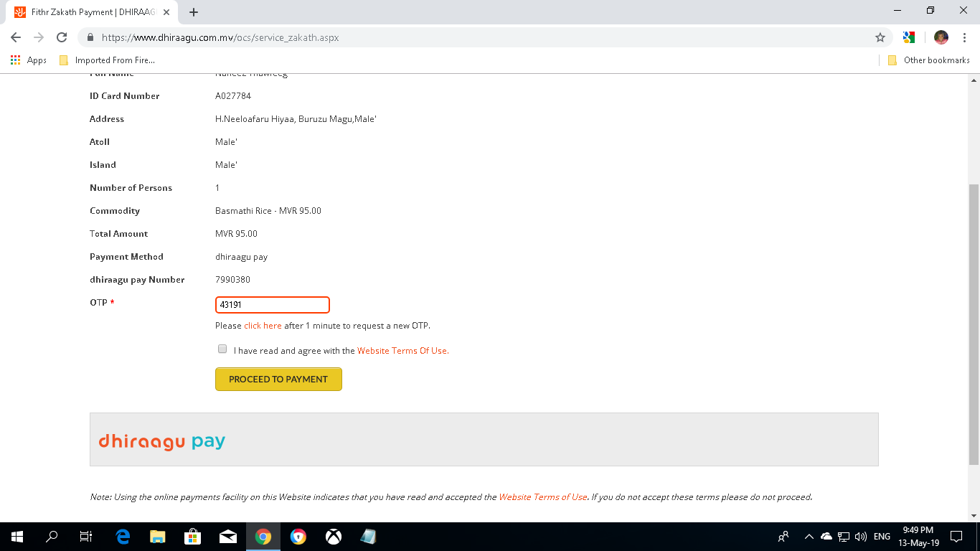Click into the OTP input field
The width and height of the screenshot is (980, 551).
pos(273,305)
